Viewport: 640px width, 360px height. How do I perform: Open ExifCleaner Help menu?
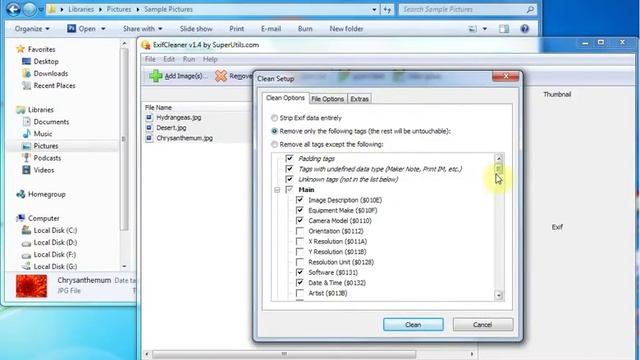[x=210, y=59]
